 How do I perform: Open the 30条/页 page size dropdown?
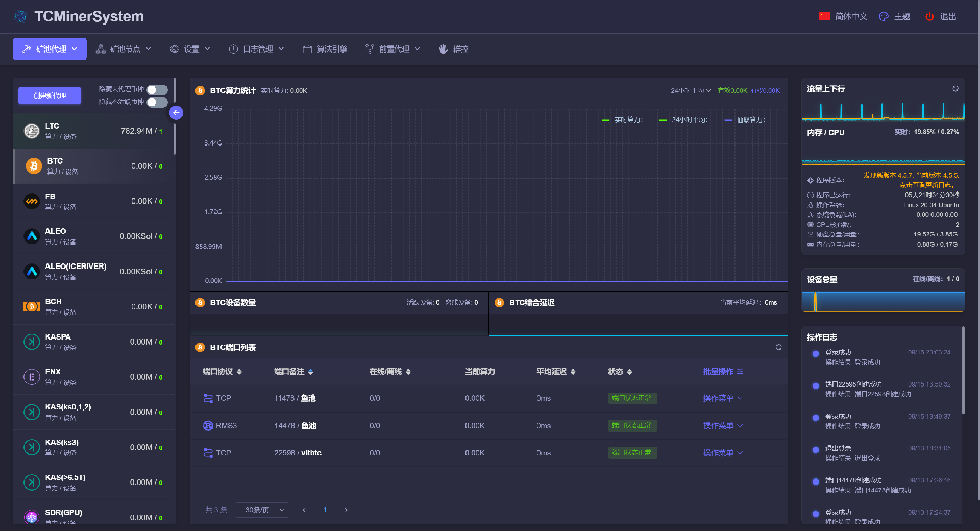coord(262,510)
